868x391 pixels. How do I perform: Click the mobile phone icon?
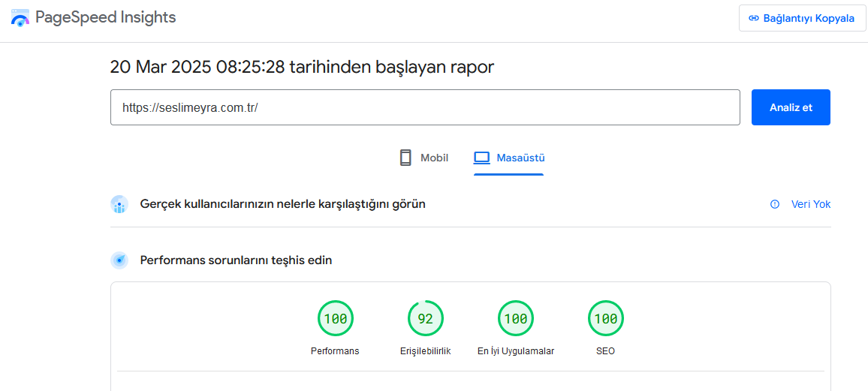(x=405, y=158)
